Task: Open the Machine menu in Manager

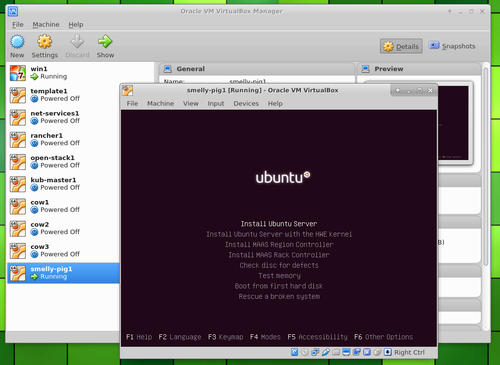Action: 46,25
